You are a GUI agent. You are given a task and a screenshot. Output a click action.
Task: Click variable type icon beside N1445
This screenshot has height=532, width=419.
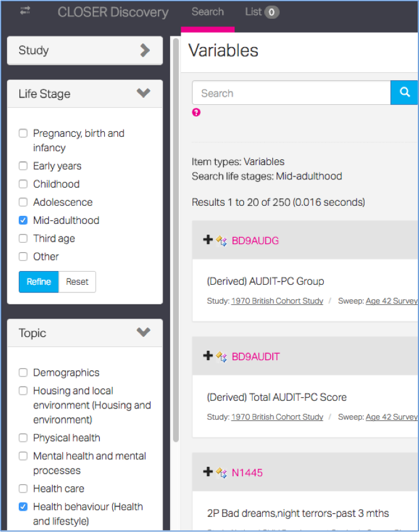pos(221,472)
